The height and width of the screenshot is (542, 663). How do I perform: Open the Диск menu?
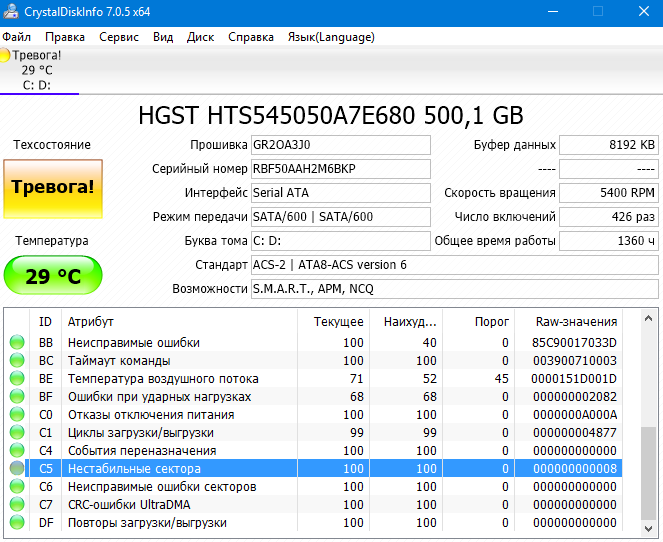click(x=200, y=37)
